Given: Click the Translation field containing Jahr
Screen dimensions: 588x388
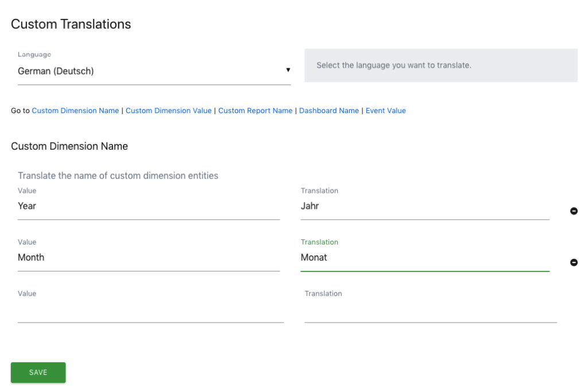Looking at the screenshot, I should tap(424, 206).
